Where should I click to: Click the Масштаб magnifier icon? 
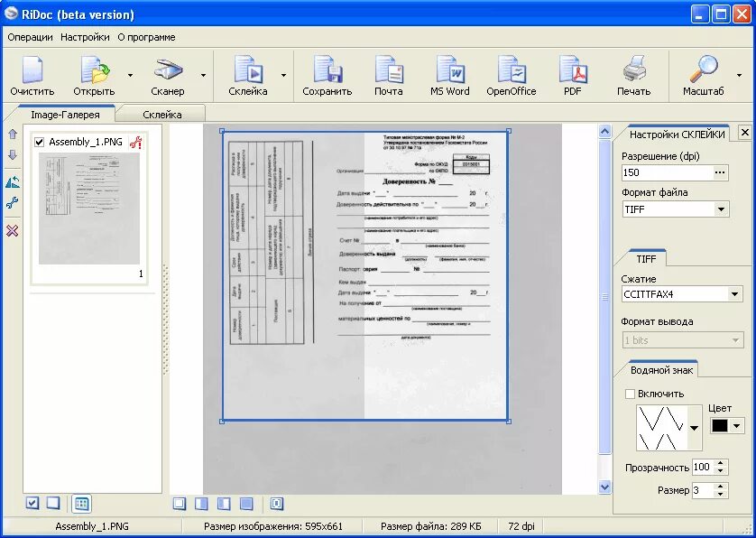pyautogui.click(x=704, y=70)
